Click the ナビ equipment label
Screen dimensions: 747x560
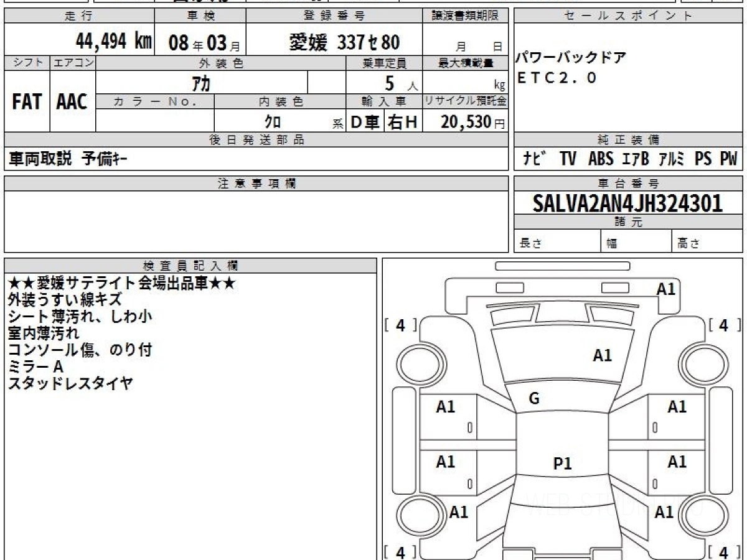tap(535, 159)
